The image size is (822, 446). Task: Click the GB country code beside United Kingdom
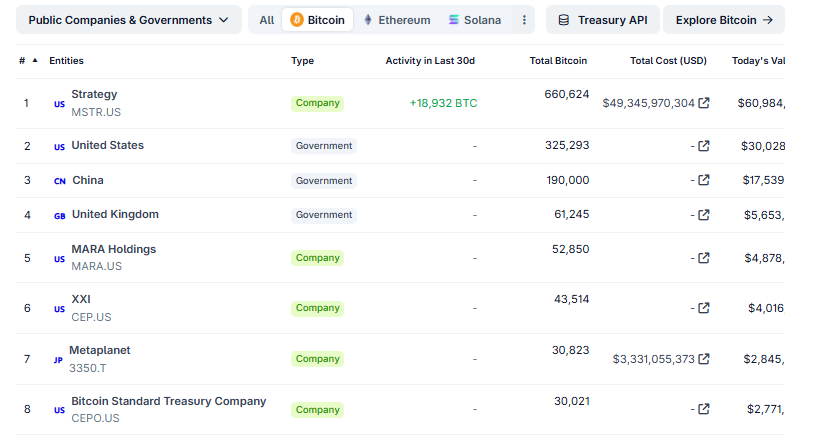tap(60, 215)
